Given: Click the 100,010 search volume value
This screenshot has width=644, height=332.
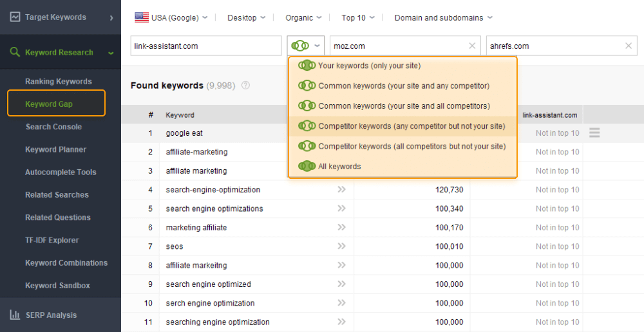Looking at the screenshot, I should (450, 246).
